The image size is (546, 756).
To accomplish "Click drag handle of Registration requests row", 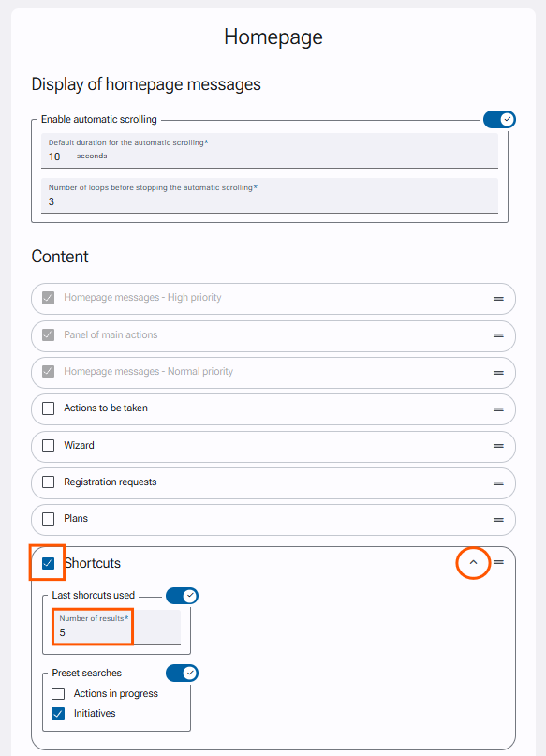I will click(498, 483).
